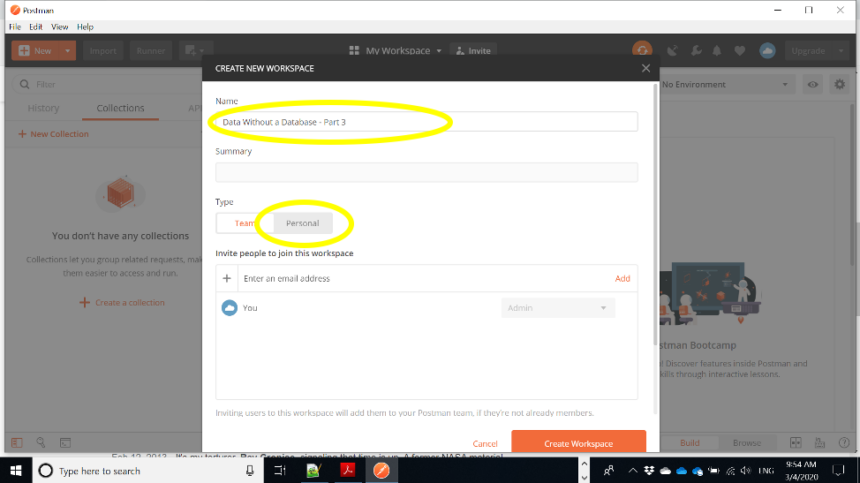Image resolution: width=860 pixels, height=483 pixels.
Task: Click the sync status icon
Action: (x=642, y=50)
